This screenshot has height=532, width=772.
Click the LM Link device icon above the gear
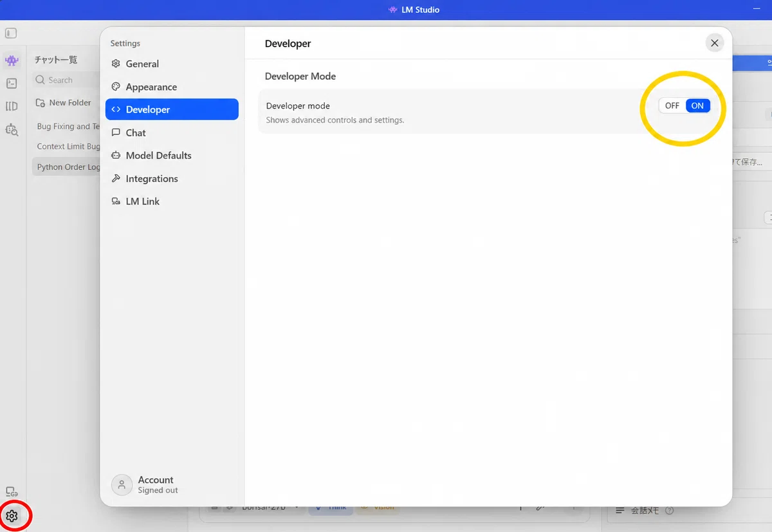[12, 492]
